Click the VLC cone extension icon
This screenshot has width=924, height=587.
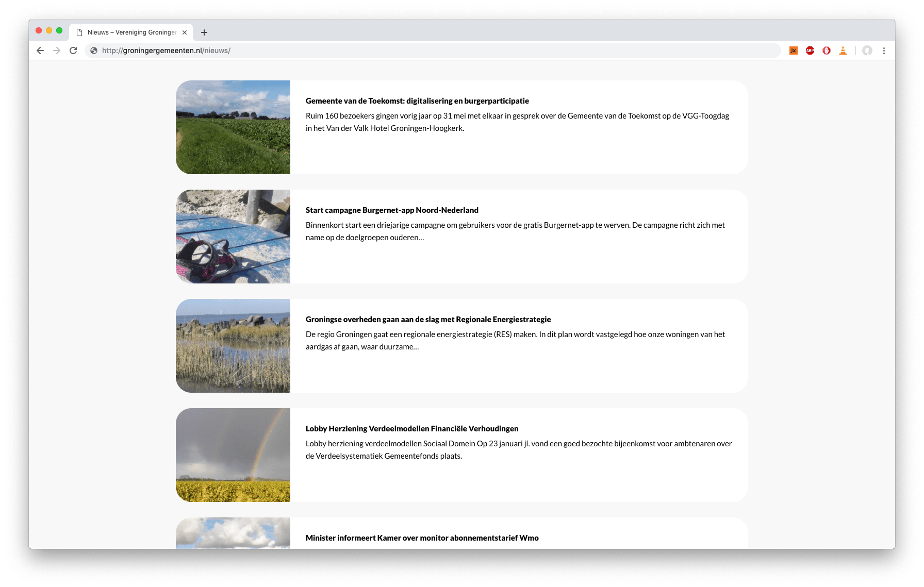click(843, 51)
